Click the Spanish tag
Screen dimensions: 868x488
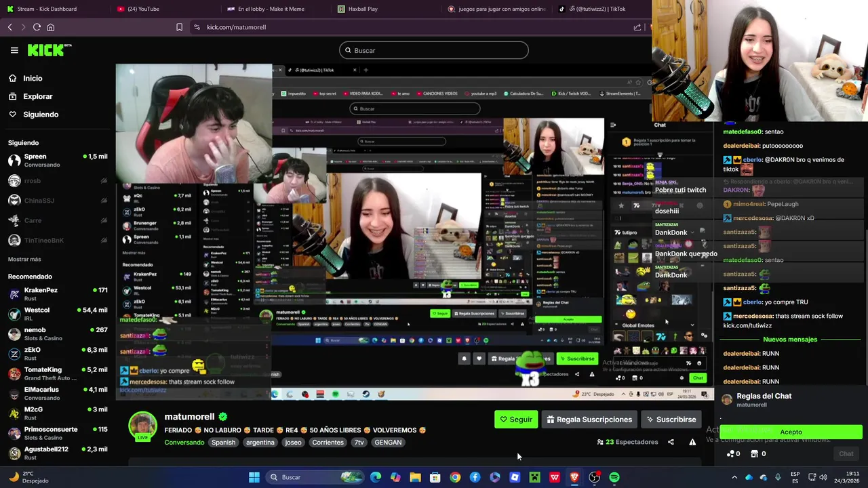tap(223, 443)
